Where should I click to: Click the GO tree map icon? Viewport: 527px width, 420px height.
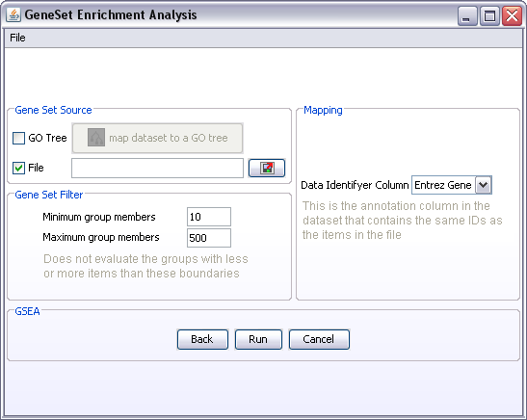96,137
